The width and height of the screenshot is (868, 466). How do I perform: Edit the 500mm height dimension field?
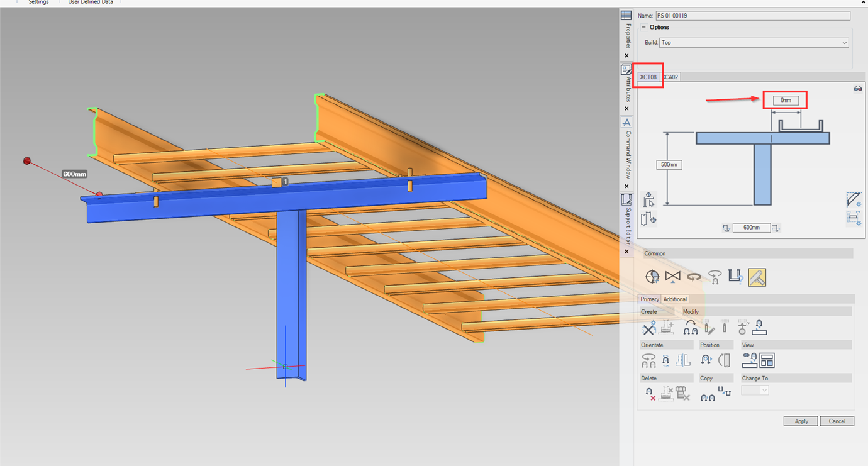(669, 165)
